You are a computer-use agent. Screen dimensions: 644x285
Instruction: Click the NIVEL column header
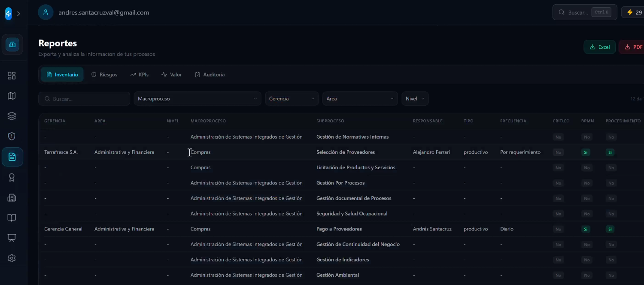point(173,121)
